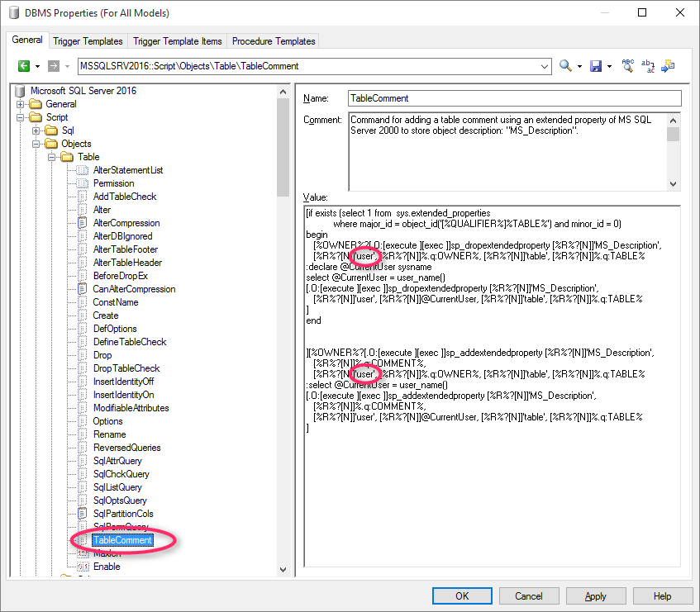Select the ReversedQueries tree item
700x612 pixels.
[x=126, y=448]
